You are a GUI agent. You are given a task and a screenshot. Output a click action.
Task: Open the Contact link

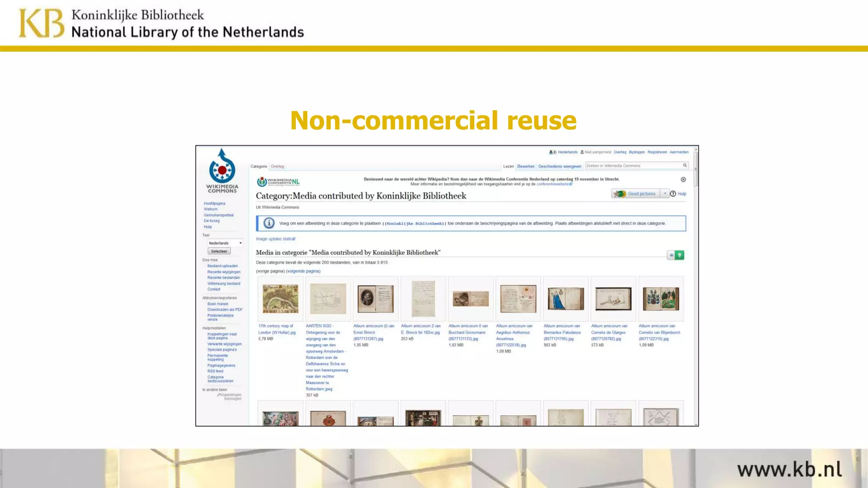coord(214,289)
